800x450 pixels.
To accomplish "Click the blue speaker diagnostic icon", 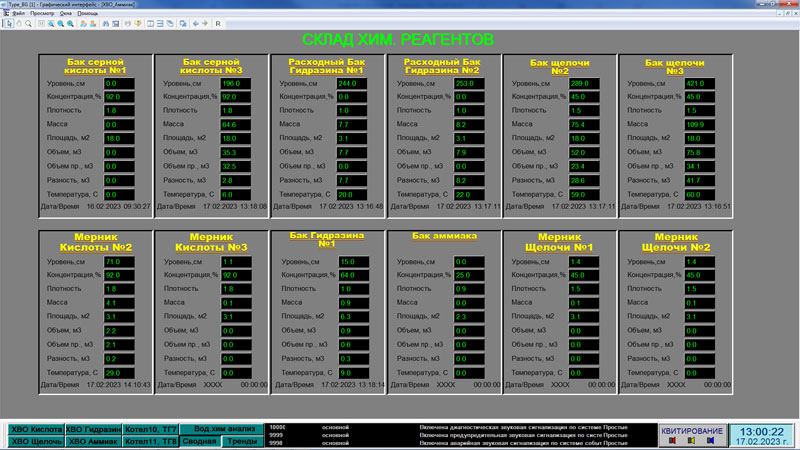I will [710, 440].
